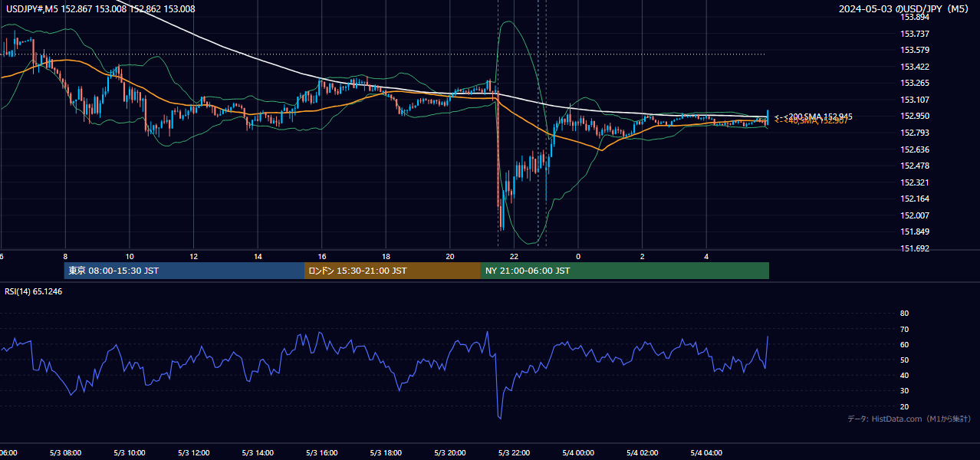Click hour label 16 under price chart
The height and width of the screenshot is (460, 980).
tap(322, 256)
